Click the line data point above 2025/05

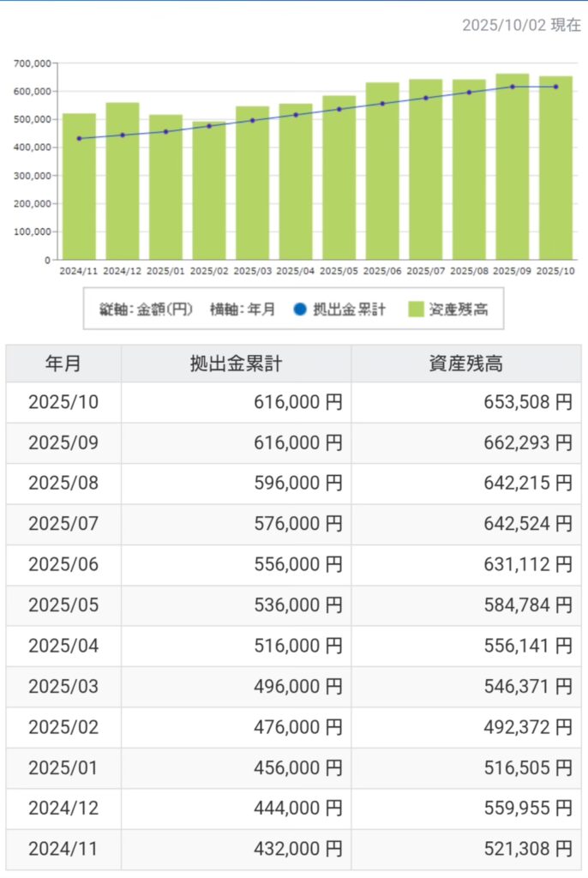point(339,109)
